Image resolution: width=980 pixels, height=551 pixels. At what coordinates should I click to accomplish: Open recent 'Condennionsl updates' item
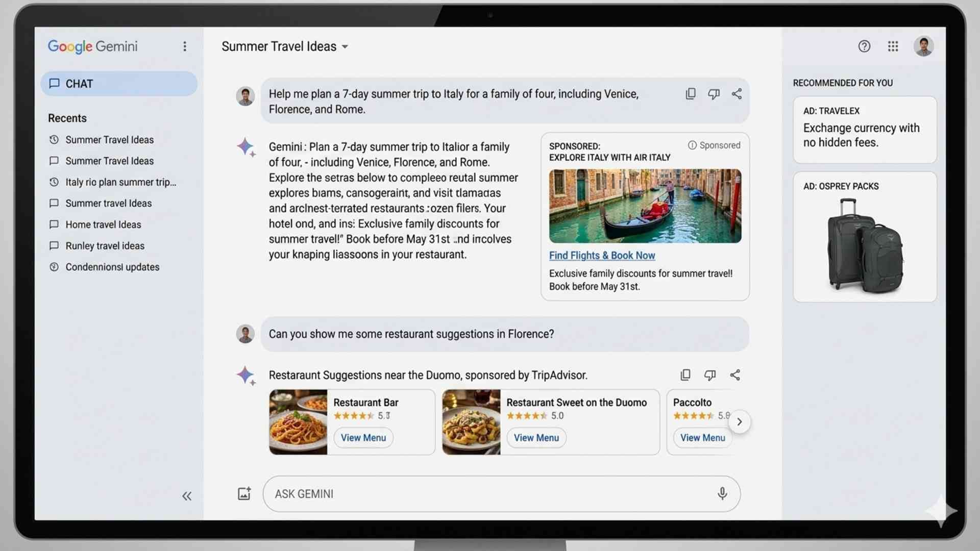click(104, 267)
